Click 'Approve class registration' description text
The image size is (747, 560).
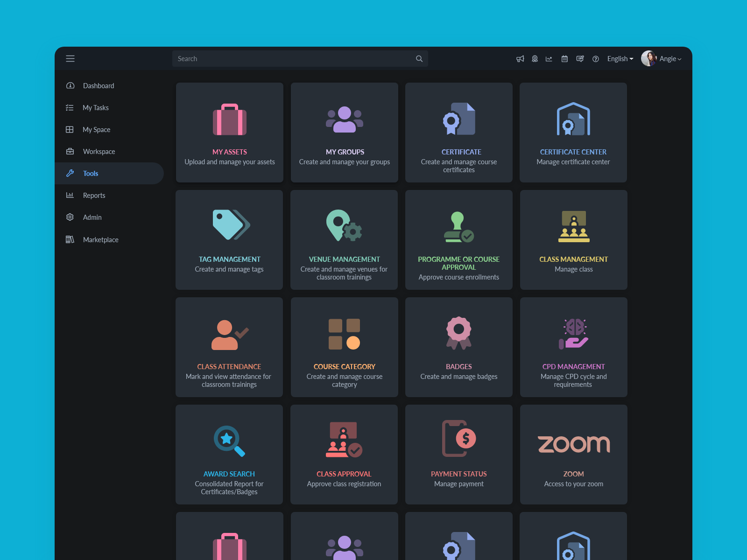(344, 484)
